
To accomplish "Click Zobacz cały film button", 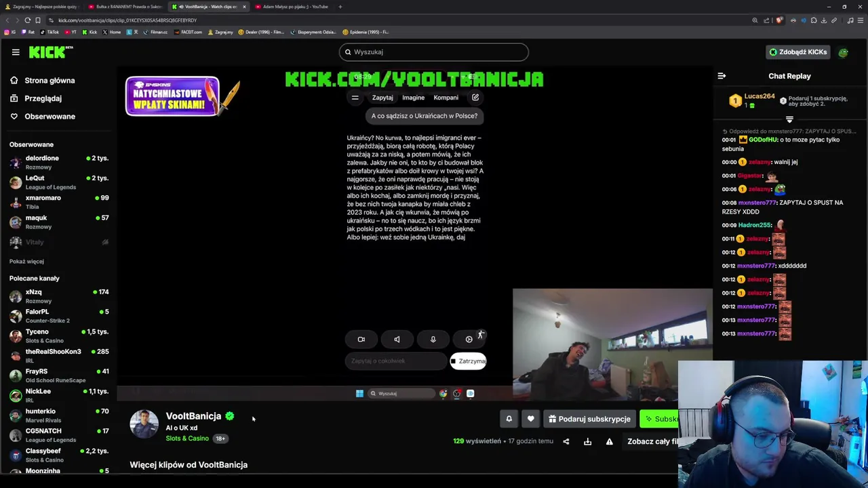I will pos(652,441).
